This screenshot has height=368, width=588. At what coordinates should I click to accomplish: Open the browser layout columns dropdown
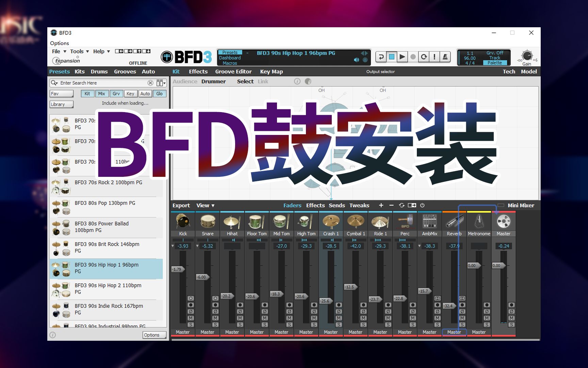161,83
